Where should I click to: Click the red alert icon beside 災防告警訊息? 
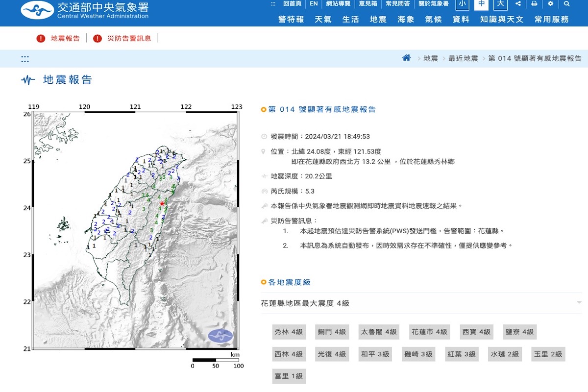[98, 38]
